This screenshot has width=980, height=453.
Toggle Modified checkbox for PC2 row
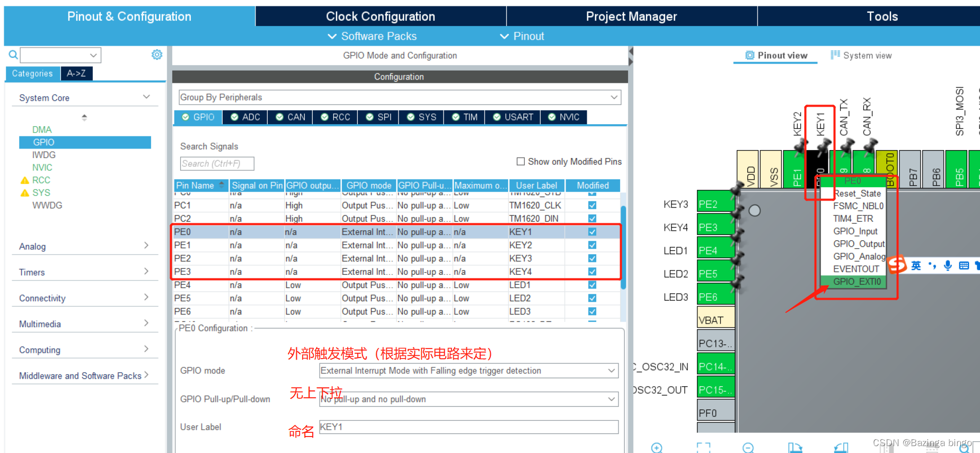pyautogui.click(x=592, y=219)
